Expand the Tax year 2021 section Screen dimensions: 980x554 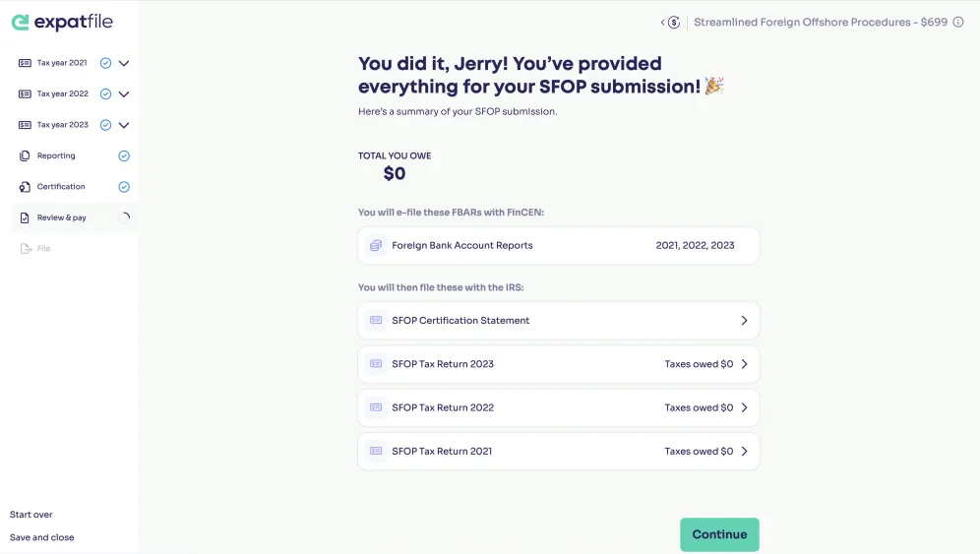tap(124, 63)
